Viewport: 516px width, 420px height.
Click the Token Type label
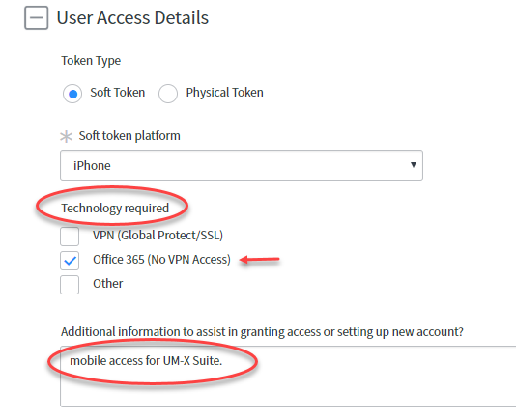pos(91,61)
